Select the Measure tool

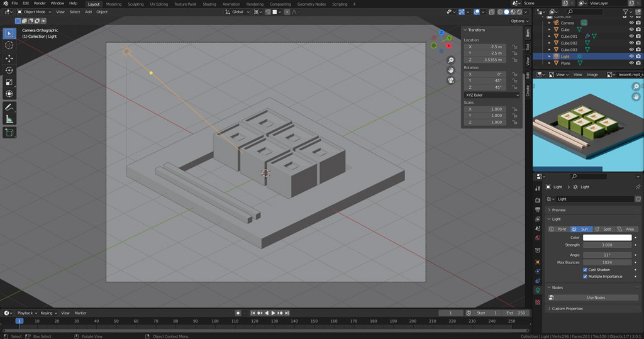pos(9,119)
